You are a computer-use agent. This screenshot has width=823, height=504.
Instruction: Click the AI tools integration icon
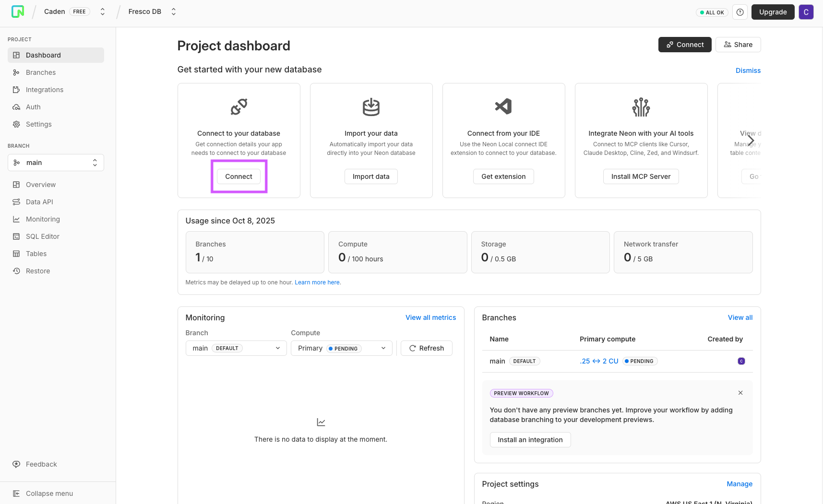(x=641, y=107)
